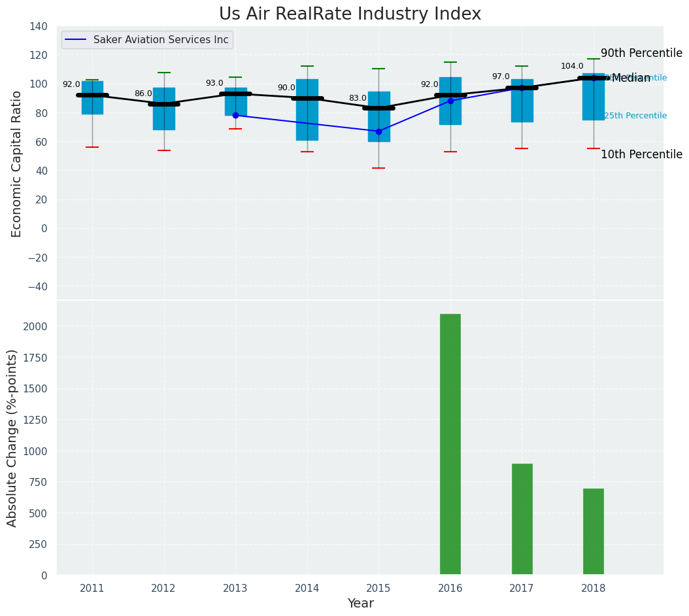Screen dimensions: 689x616
Task: Click the 83.0 median value label
Action: (x=358, y=98)
